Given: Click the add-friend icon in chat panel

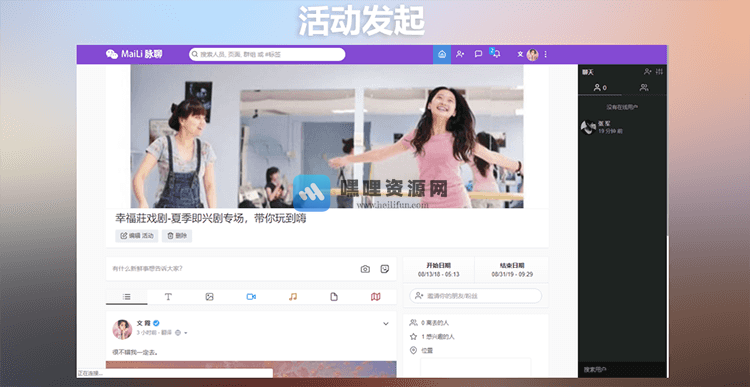Looking at the screenshot, I should (x=647, y=72).
